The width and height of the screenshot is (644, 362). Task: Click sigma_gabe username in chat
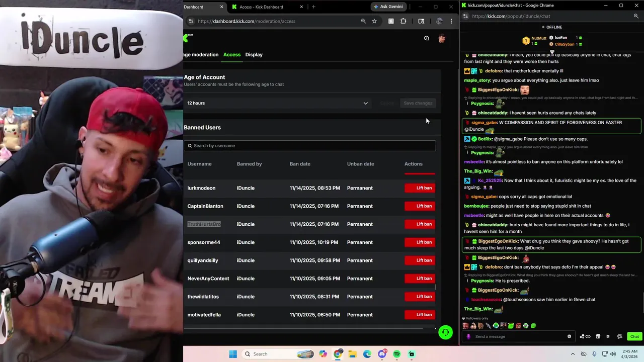(x=484, y=123)
